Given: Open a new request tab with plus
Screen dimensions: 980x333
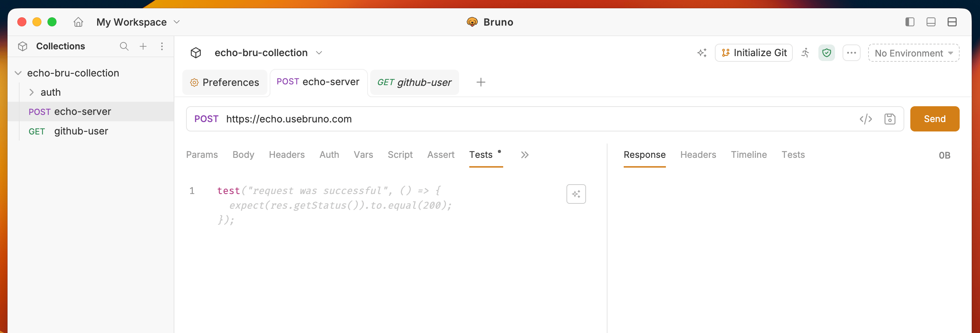Looking at the screenshot, I should point(481,82).
